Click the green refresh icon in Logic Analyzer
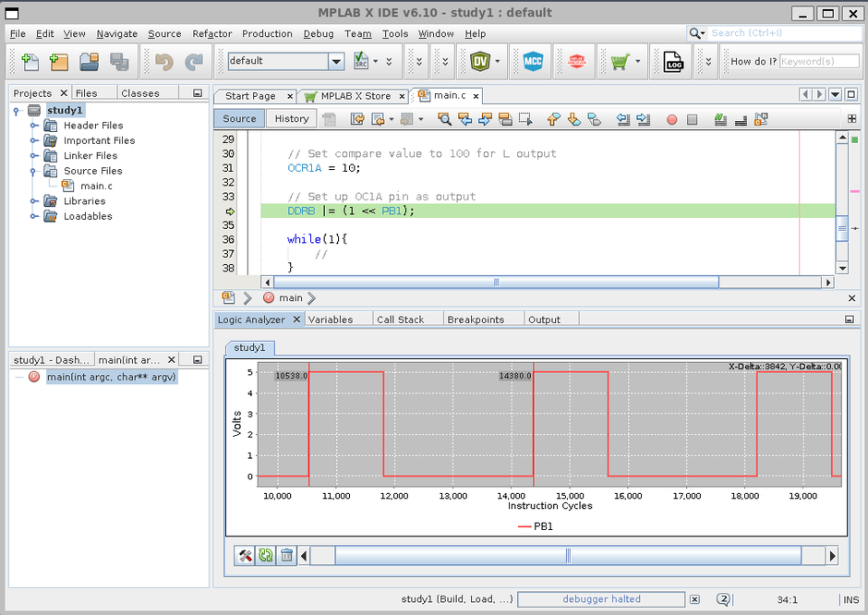This screenshot has height=615, width=868. (x=266, y=555)
